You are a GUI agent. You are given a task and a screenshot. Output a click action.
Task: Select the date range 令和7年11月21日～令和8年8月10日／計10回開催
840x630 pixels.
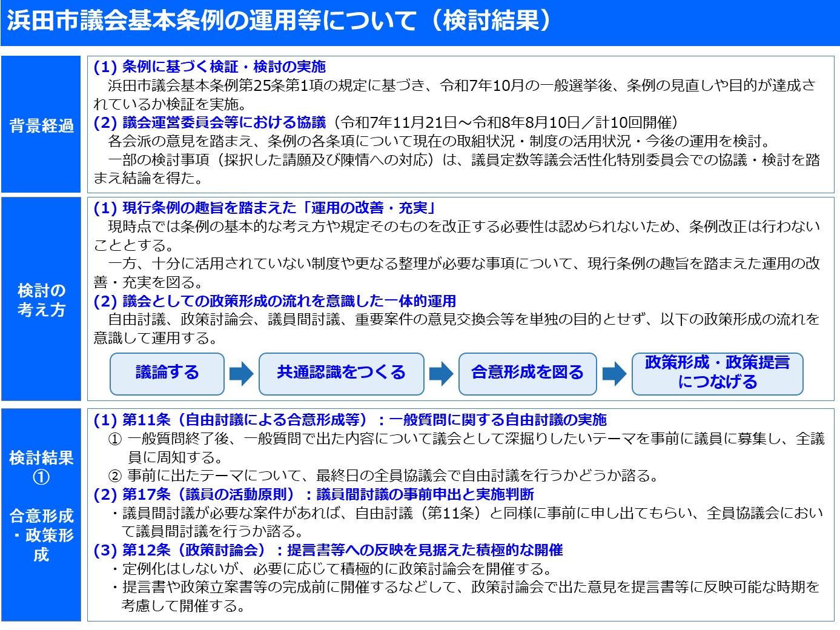(x=506, y=122)
